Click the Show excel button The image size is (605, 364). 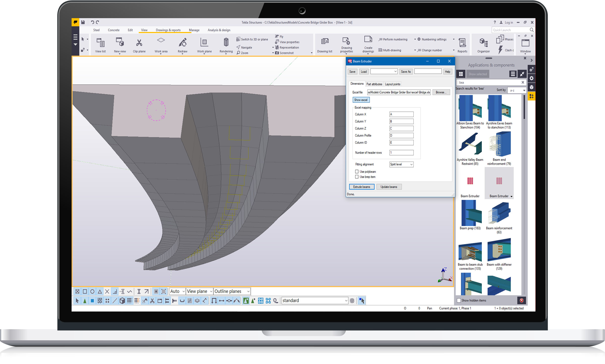click(x=361, y=100)
